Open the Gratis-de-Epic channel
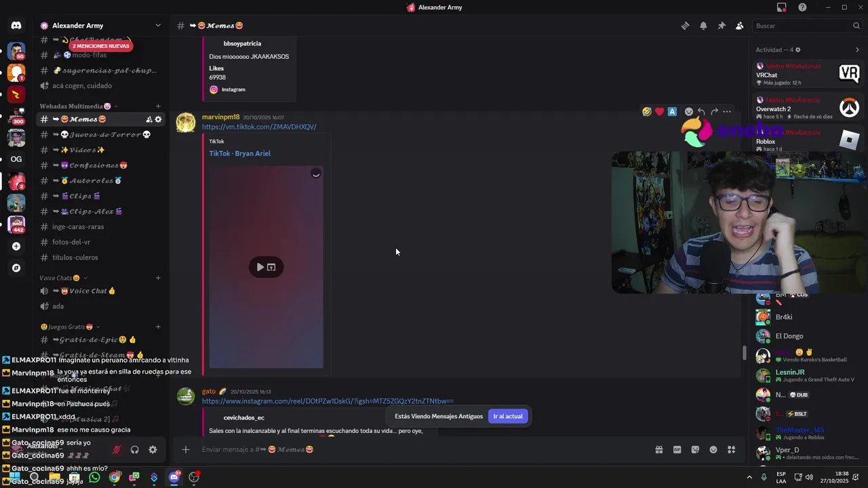Image resolution: width=868 pixels, height=488 pixels. [102, 340]
